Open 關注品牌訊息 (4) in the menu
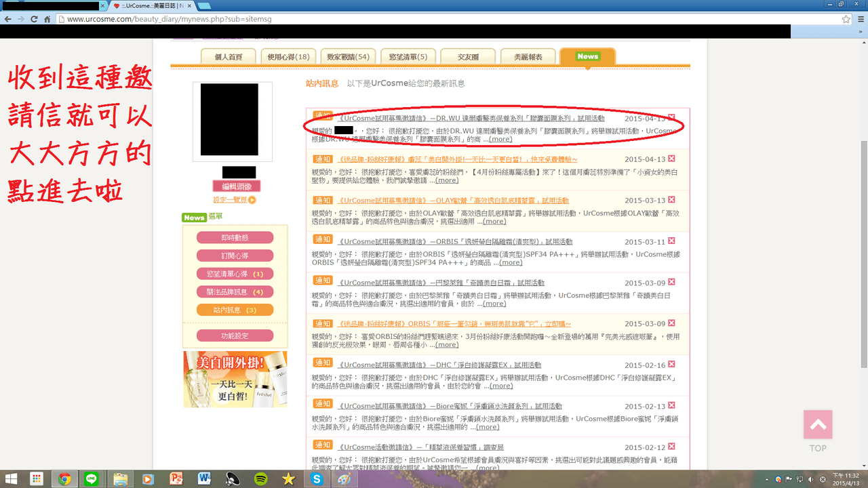Viewport: 868px width, 488px height. click(x=235, y=292)
